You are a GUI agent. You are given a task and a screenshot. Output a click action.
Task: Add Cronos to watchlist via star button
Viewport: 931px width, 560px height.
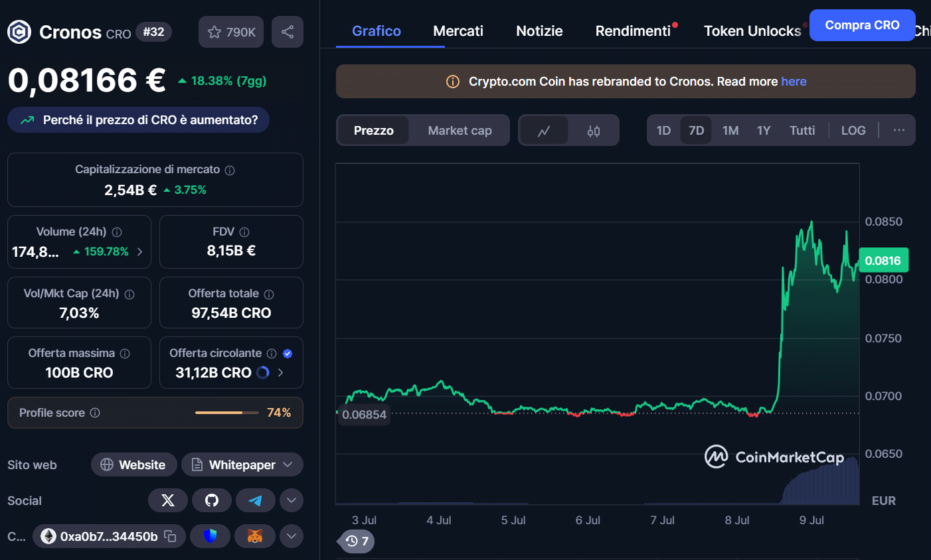click(231, 32)
